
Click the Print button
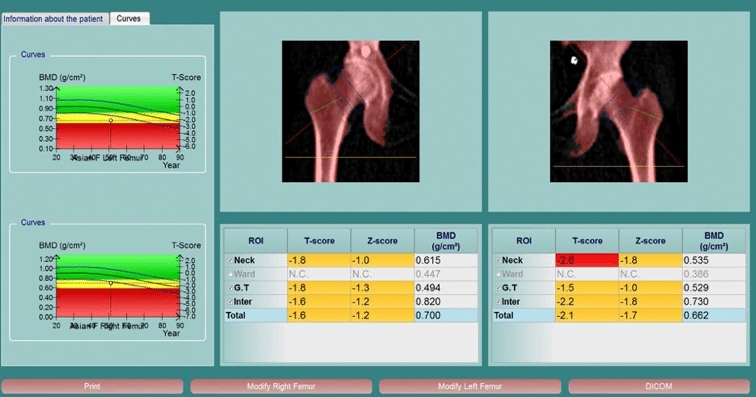[x=92, y=386]
